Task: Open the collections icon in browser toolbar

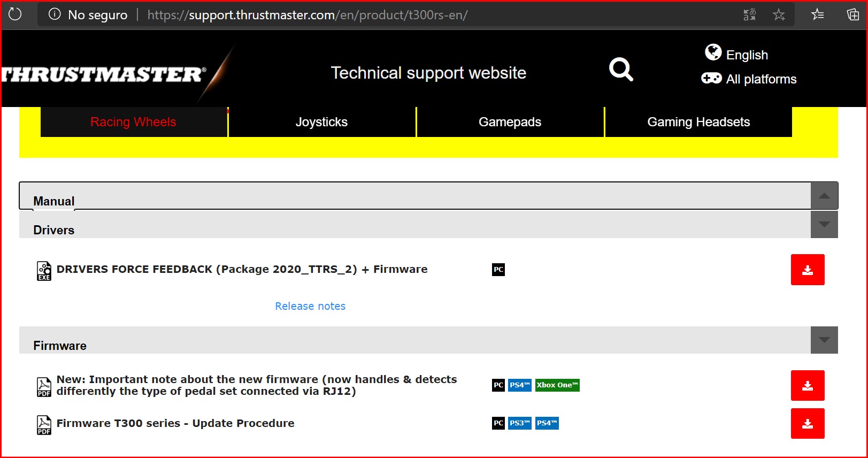Action: tap(853, 14)
